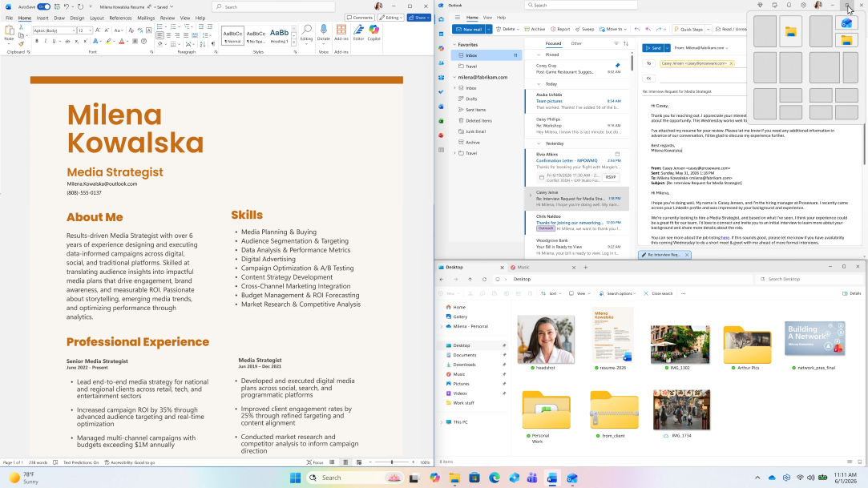Image resolution: width=868 pixels, height=488 pixels.
Task: Click Share button in Word
Action: click(x=419, y=18)
